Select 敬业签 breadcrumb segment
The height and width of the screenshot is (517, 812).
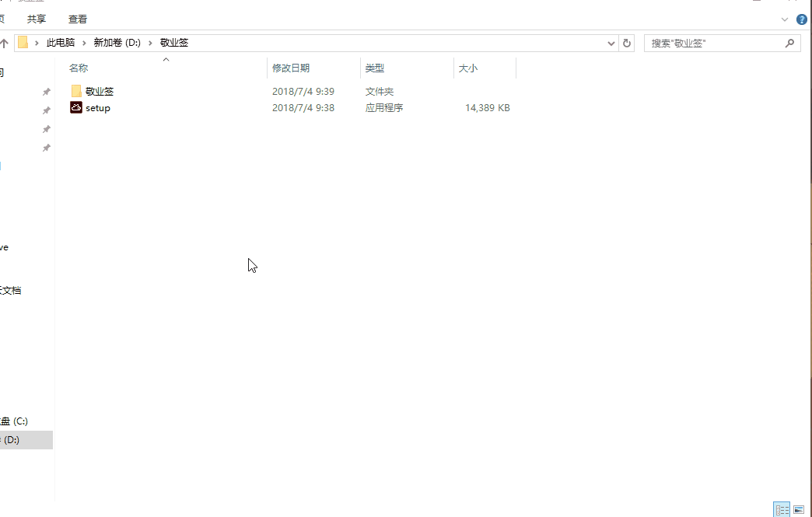(x=174, y=43)
